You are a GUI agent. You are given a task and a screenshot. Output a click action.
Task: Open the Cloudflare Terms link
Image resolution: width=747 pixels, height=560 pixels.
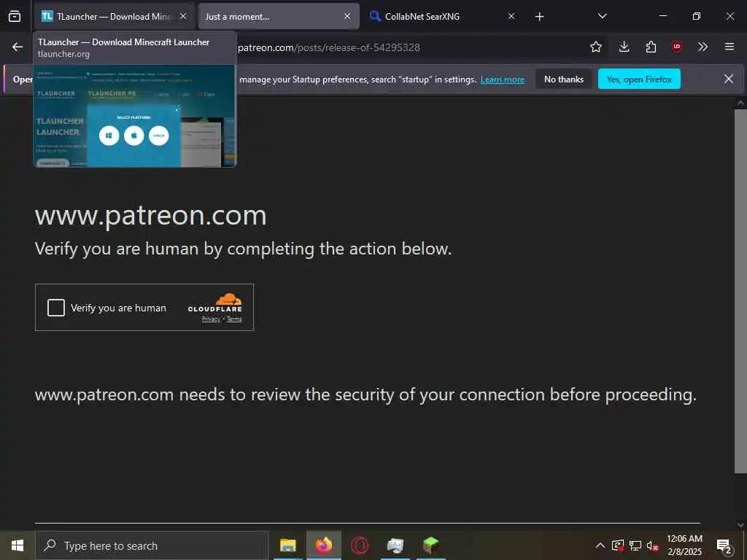(234, 319)
